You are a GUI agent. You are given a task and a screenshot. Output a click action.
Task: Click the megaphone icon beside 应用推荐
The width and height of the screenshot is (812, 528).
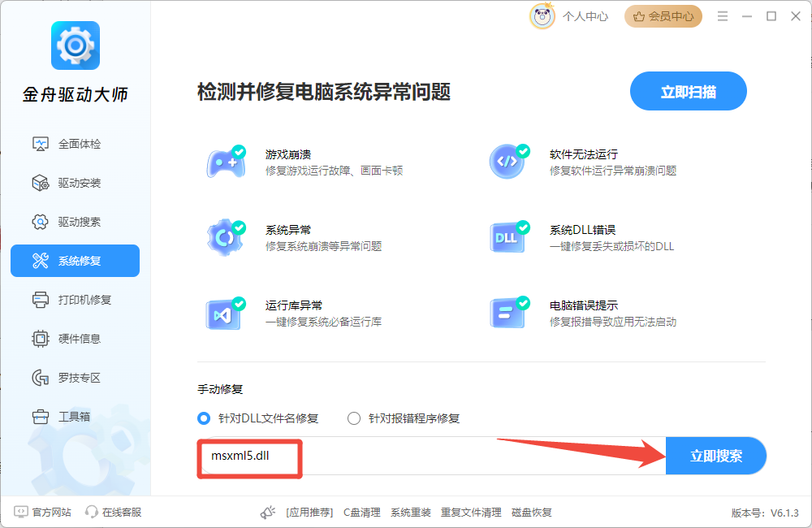point(268,513)
